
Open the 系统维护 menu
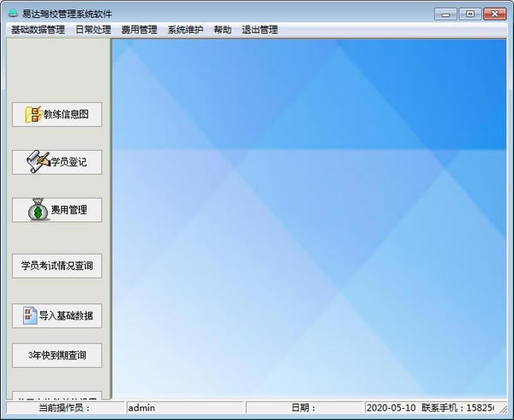pyautogui.click(x=185, y=30)
